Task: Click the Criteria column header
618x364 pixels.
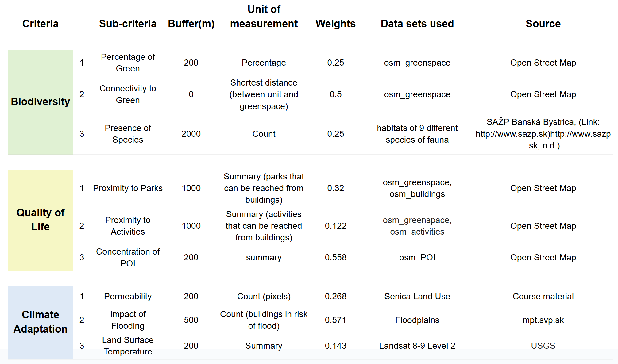Action: click(x=40, y=24)
